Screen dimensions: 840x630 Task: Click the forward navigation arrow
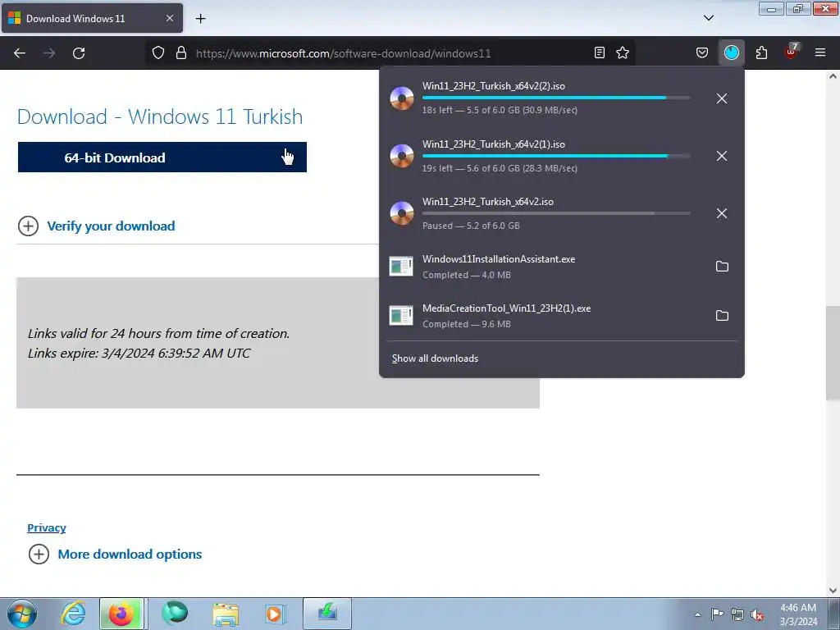49,53
